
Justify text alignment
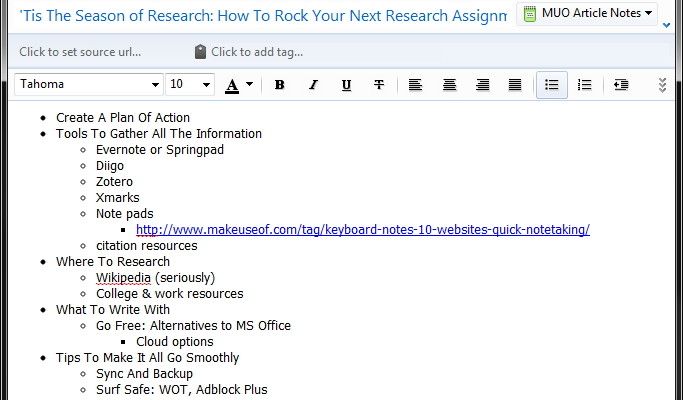515,85
